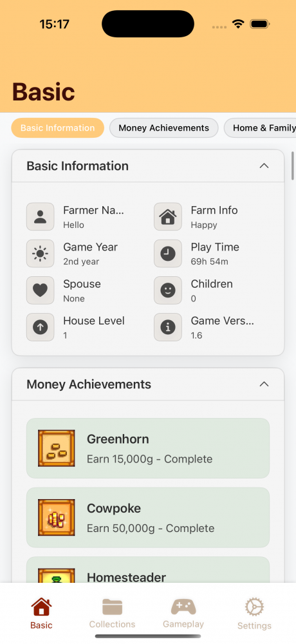
Task: Tap the Play Time clock icon
Action: click(x=168, y=253)
